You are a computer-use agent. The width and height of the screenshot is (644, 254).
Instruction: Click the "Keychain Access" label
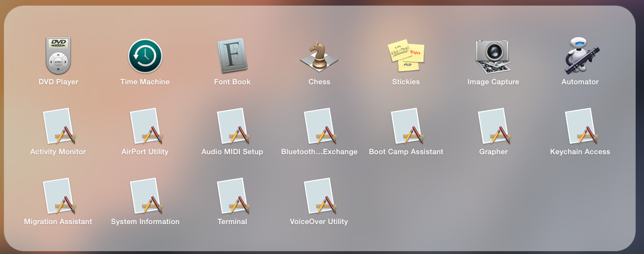click(x=580, y=151)
